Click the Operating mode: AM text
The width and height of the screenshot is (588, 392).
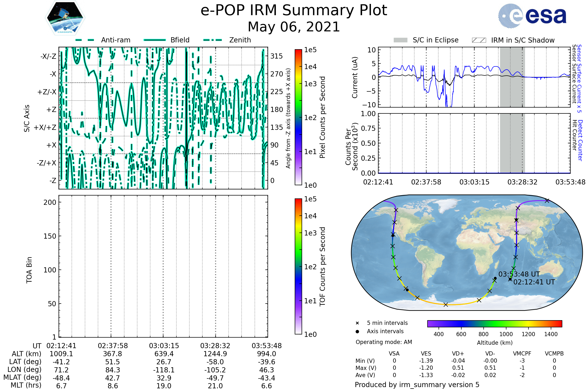click(x=384, y=342)
